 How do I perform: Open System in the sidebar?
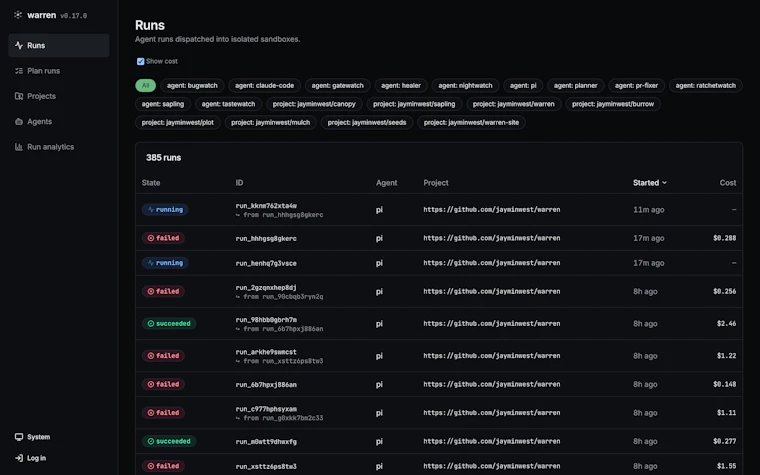click(x=59, y=437)
